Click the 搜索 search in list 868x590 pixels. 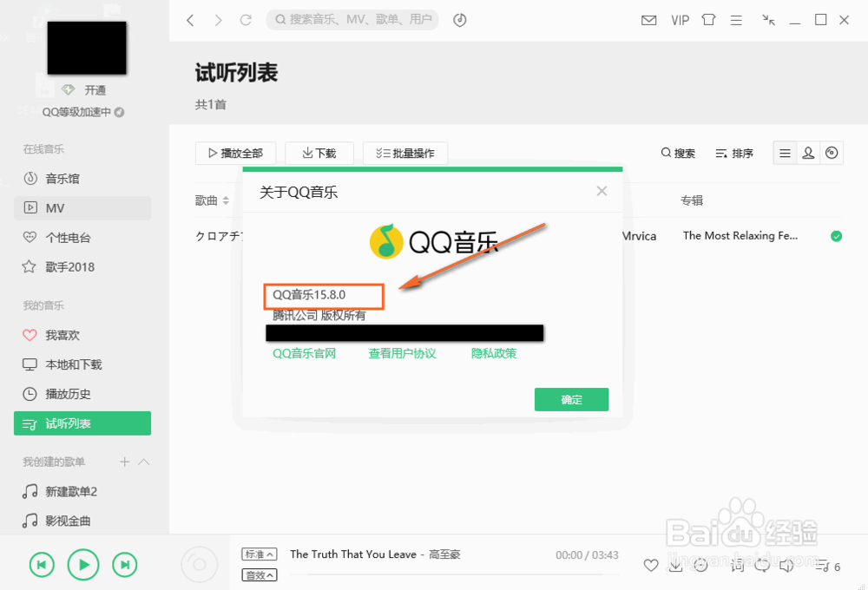[678, 153]
